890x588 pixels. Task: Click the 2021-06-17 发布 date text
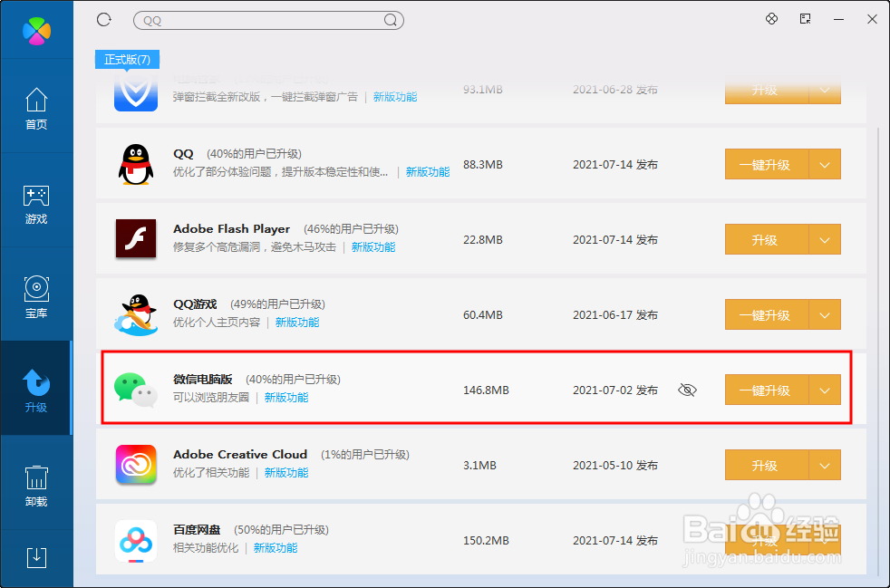tap(615, 315)
